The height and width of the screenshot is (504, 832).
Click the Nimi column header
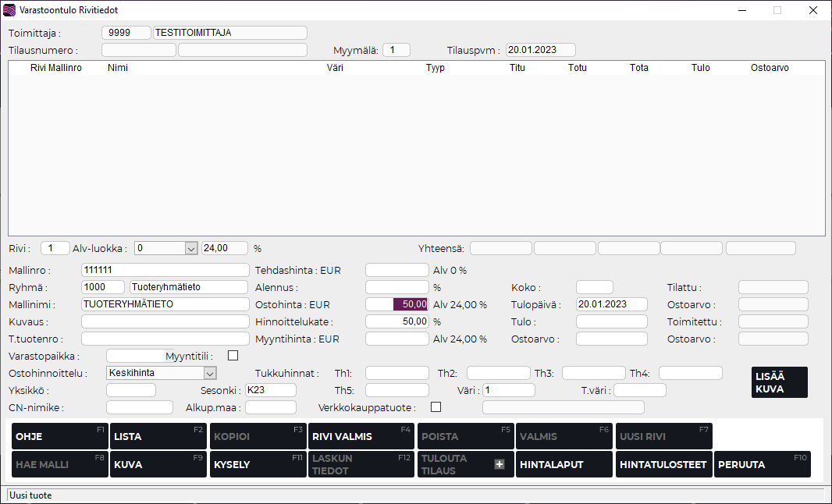118,68
